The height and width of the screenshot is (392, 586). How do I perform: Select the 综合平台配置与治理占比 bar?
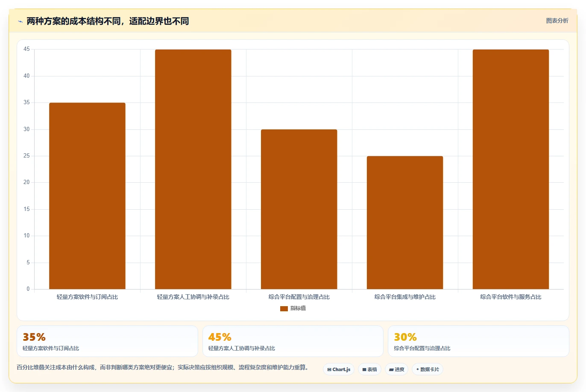[x=299, y=209]
